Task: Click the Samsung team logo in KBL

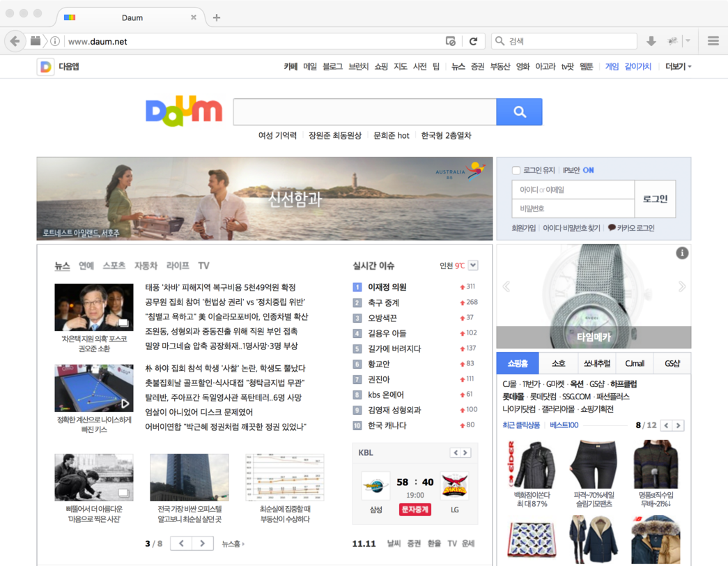Action: pos(375,486)
